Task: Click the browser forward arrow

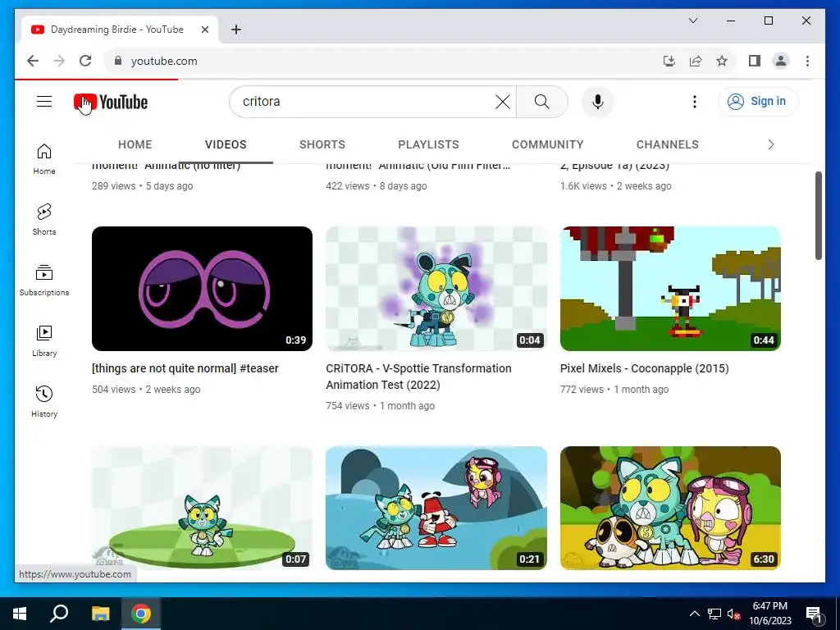Action: pyautogui.click(x=59, y=61)
